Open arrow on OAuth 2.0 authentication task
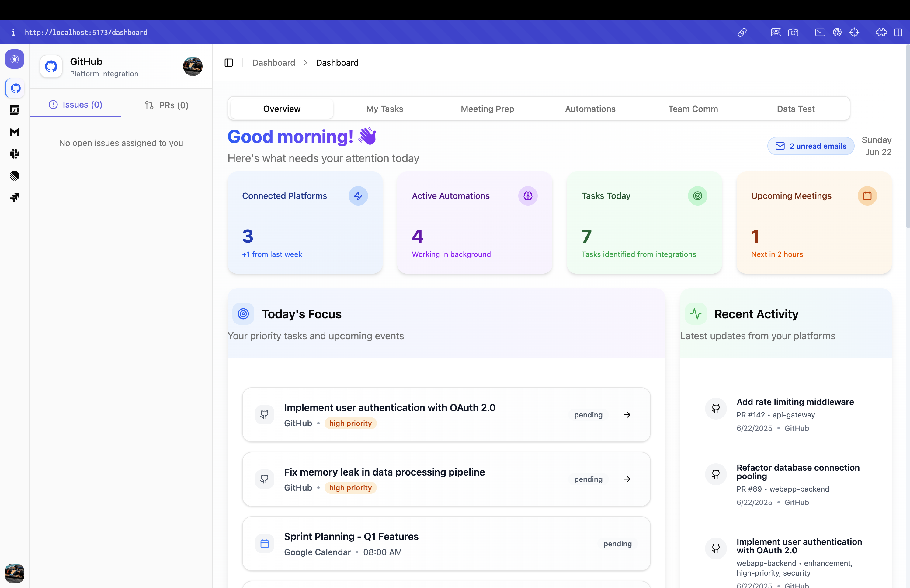The width and height of the screenshot is (910, 588). (627, 415)
